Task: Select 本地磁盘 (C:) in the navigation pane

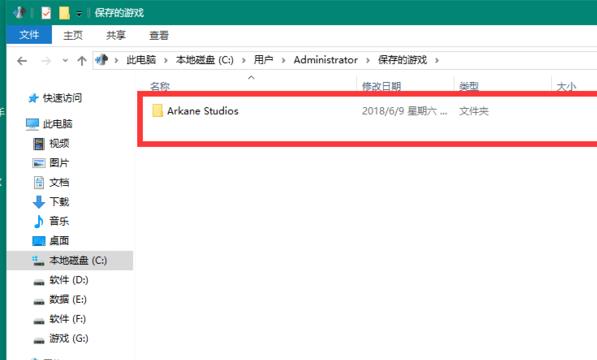Action: tap(78, 260)
